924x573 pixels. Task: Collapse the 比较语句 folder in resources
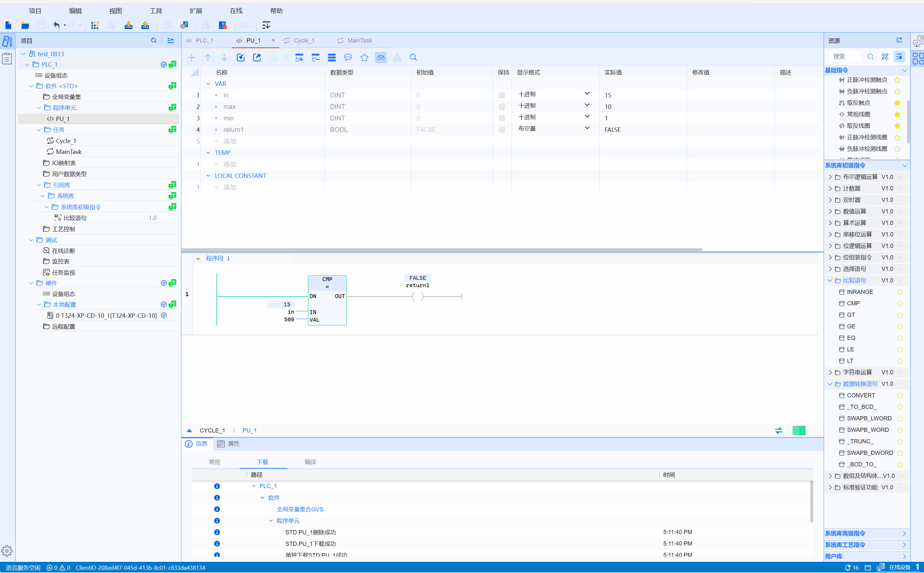(830, 280)
